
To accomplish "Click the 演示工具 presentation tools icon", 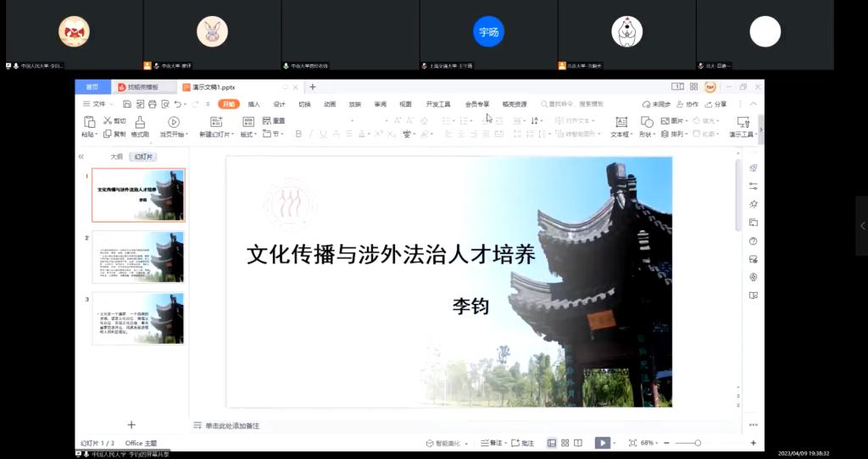I will coord(743,122).
